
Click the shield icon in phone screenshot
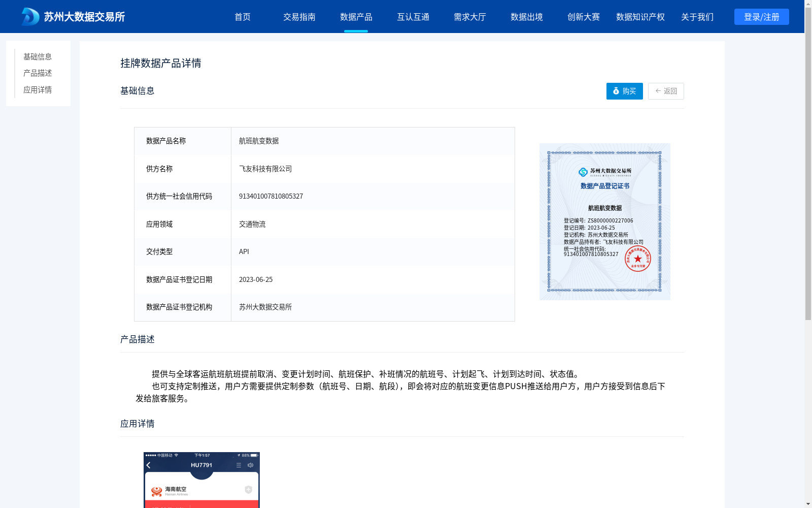pyautogui.click(x=248, y=490)
